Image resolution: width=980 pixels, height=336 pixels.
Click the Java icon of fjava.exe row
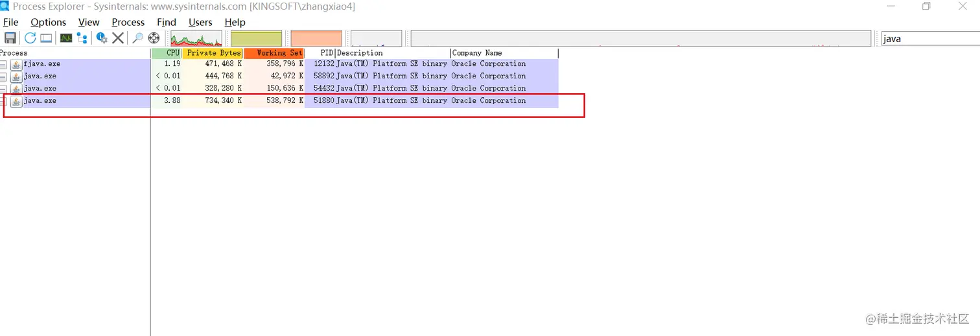point(16,64)
